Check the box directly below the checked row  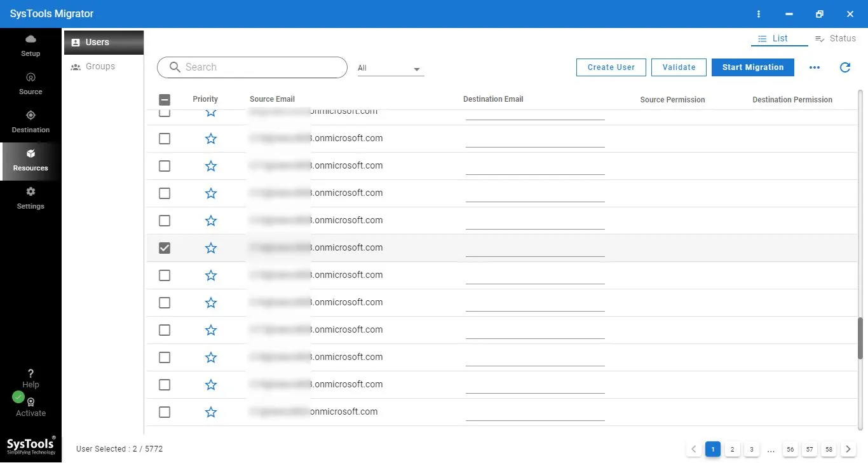click(x=165, y=275)
